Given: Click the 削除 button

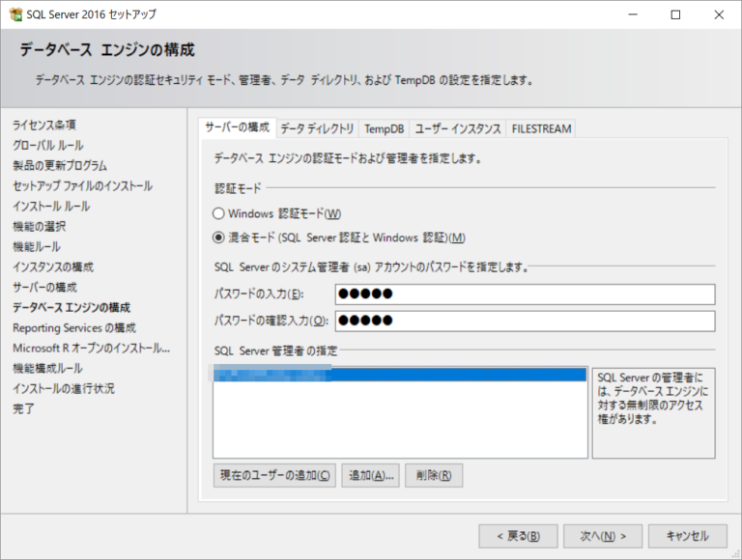Looking at the screenshot, I should point(433,475).
